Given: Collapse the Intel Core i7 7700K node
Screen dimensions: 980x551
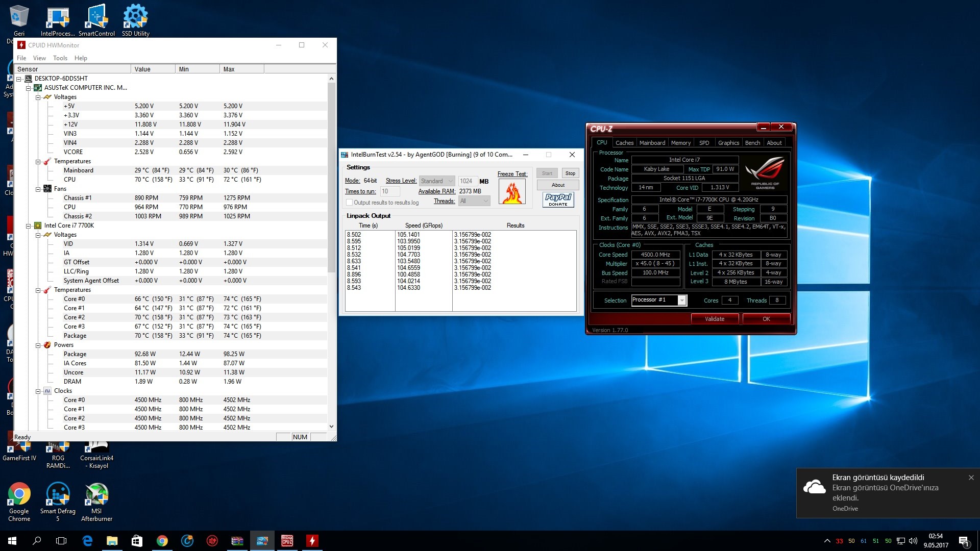Looking at the screenshot, I should (29, 226).
